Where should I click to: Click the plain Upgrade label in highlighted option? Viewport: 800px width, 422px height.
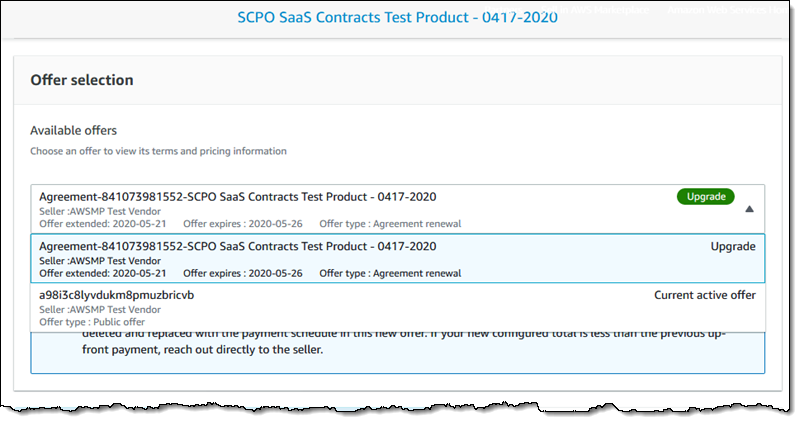point(733,246)
